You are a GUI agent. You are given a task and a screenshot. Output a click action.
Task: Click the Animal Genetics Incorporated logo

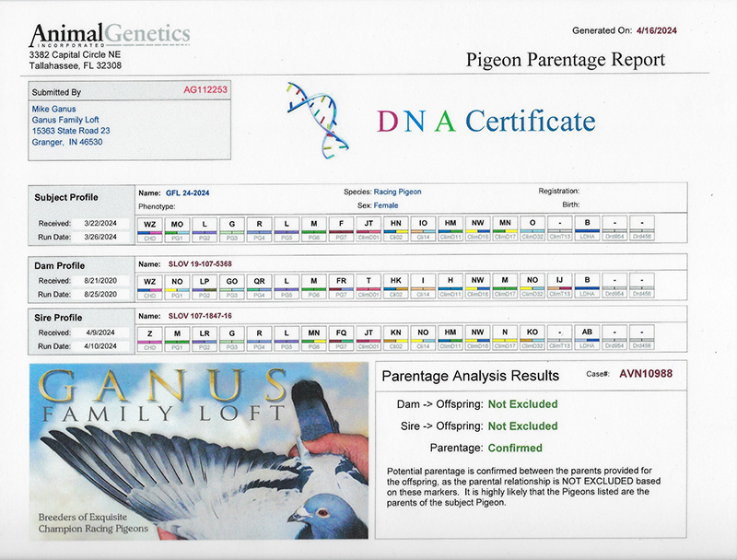point(109,35)
